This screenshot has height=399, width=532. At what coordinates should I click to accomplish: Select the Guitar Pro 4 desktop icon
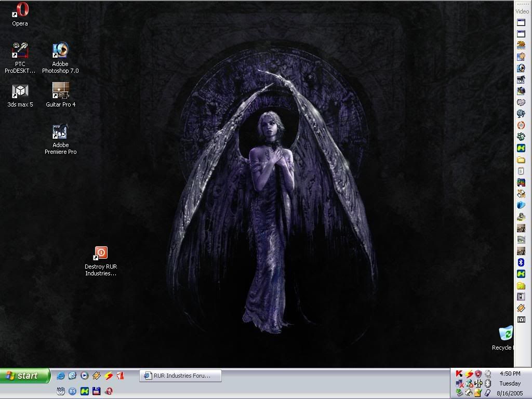point(61,95)
